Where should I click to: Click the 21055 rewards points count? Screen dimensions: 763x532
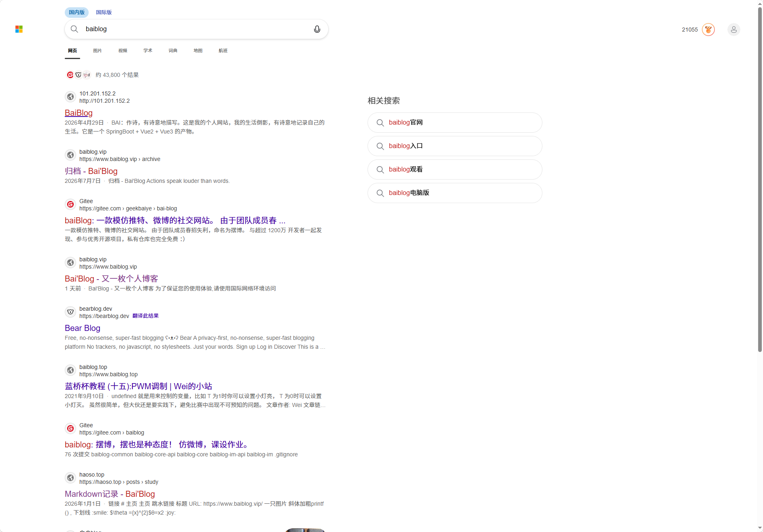[690, 30]
